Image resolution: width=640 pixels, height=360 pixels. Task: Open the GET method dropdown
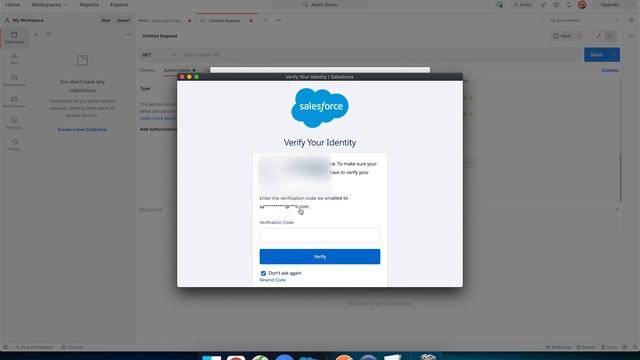(159, 55)
